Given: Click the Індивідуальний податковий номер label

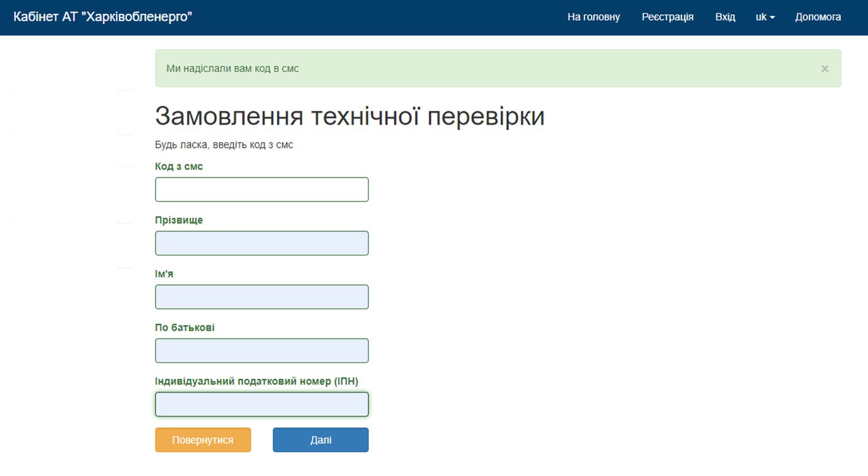Looking at the screenshot, I should [x=256, y=381].
